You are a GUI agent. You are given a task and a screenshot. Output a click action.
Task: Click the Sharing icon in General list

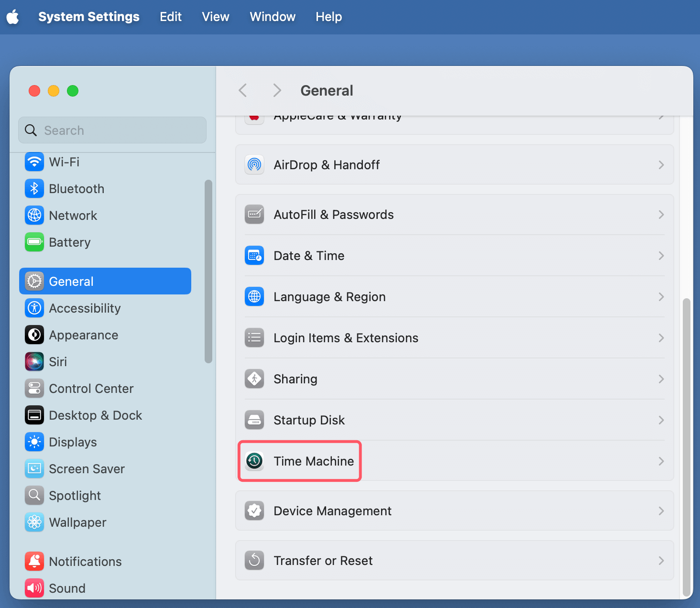[254, 379]
